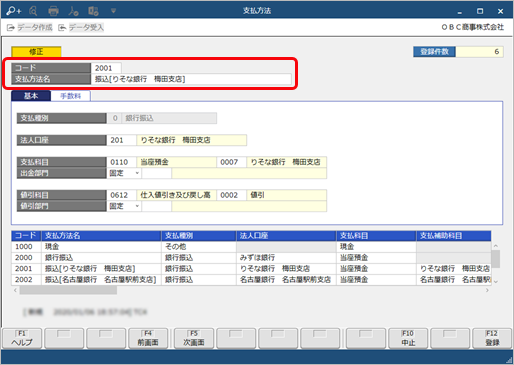Click the 値引部門 code input box
The width and height of the screenshot is (514, 365).
(x=157, y=206)
